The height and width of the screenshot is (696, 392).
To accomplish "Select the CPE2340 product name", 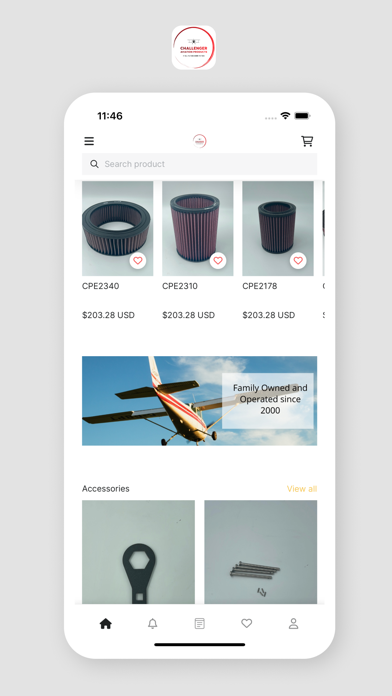I will click(x=100, y=286).
